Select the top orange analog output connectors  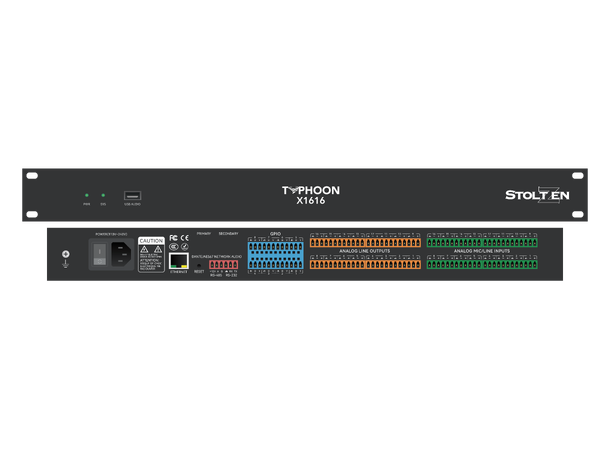(x=364, y=242)
